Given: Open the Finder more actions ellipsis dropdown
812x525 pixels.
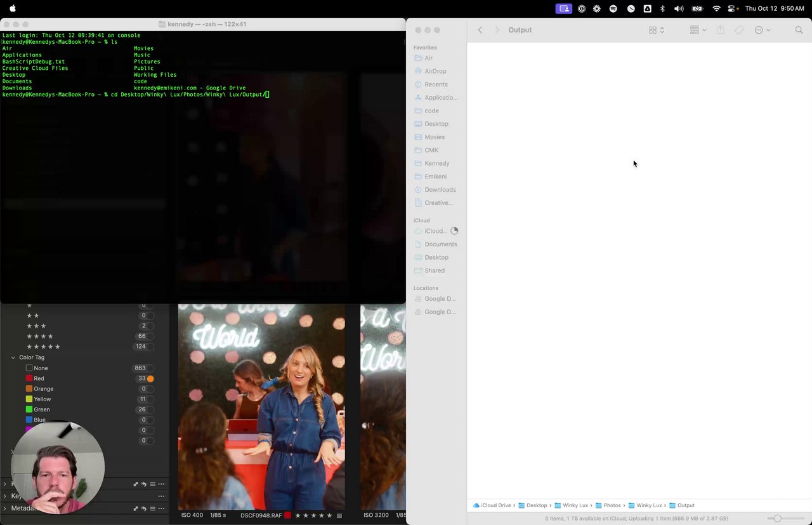Looking at the screenshot, I should click(x=762, y=30).
